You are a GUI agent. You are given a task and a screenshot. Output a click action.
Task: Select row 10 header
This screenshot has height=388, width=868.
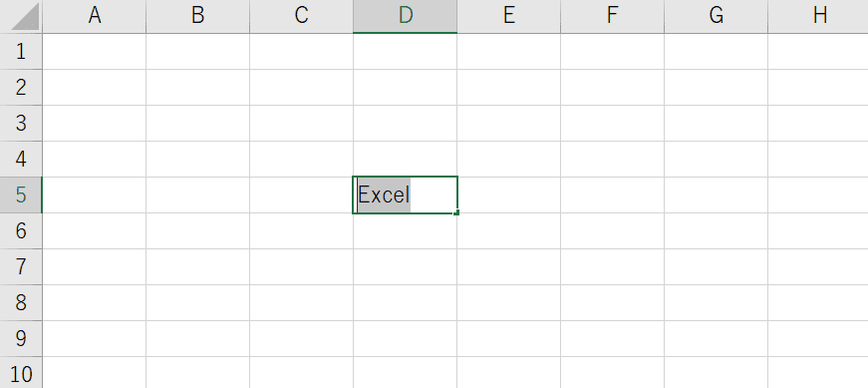[21, 372]
